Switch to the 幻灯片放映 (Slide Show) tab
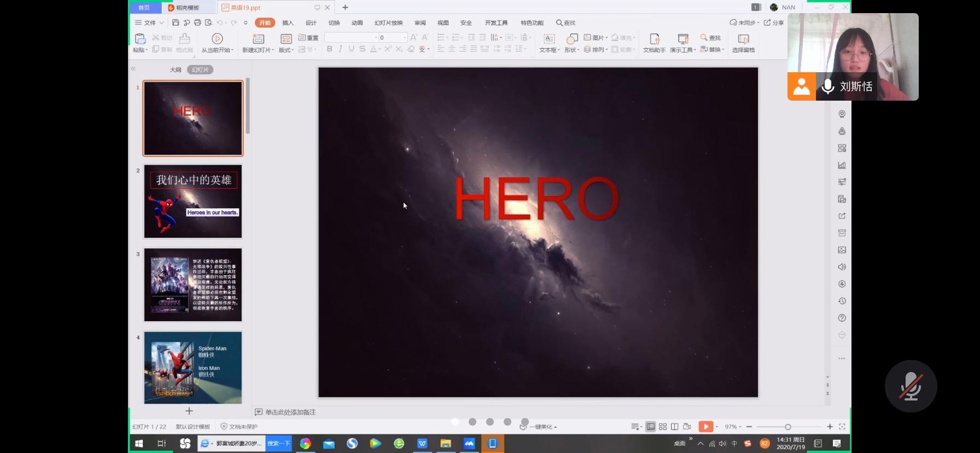The height and width of the screenshot is (453, 980). pyautogui.click(x=388, y=22)
